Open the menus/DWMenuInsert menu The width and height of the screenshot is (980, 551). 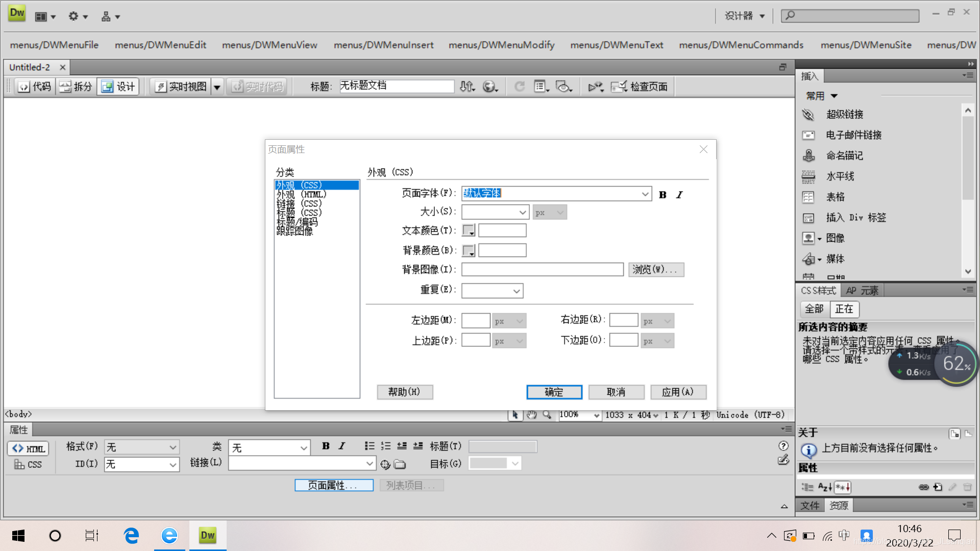(383, 45)
